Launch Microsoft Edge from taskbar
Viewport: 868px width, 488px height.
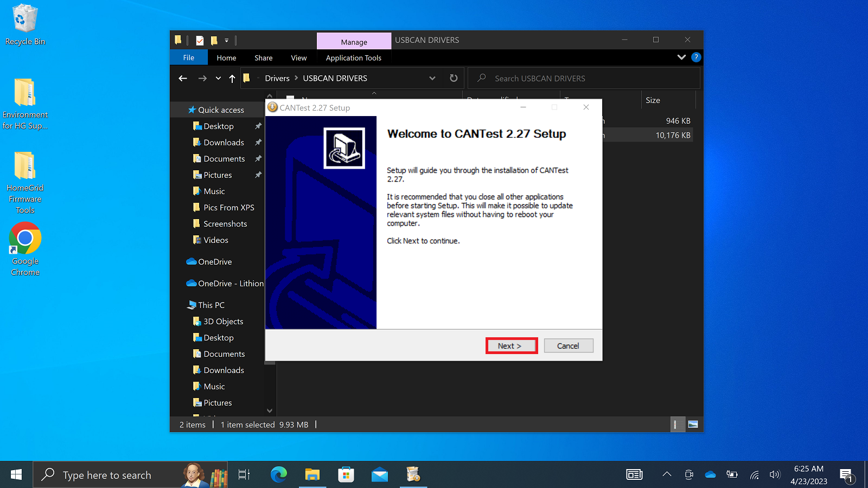[x=278, y=474]
